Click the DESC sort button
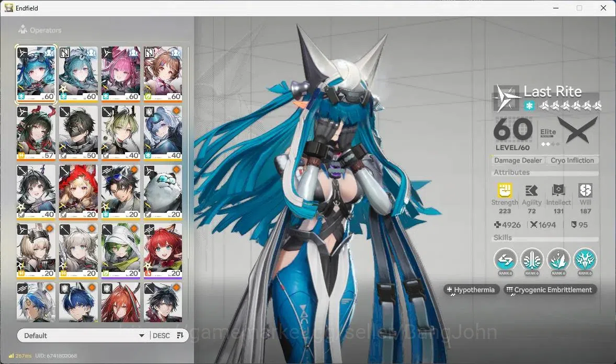 (x=161, y=335)
